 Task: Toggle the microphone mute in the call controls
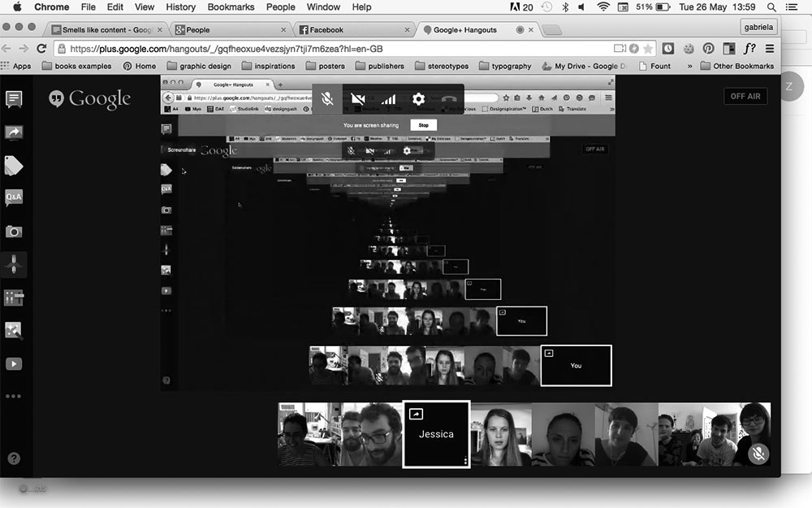point(327,99)
